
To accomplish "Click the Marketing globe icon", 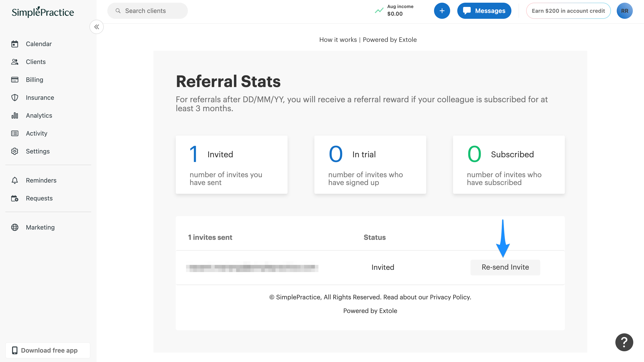I will 15,227.
